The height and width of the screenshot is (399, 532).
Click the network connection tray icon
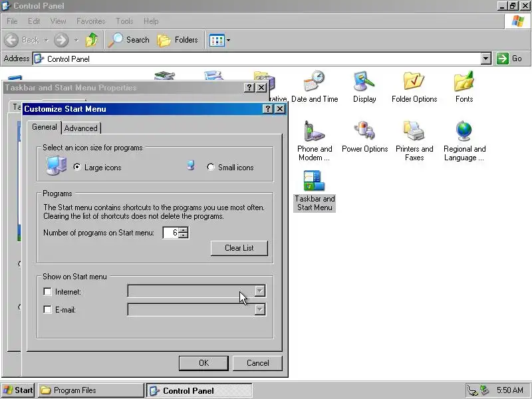point(472,390)
